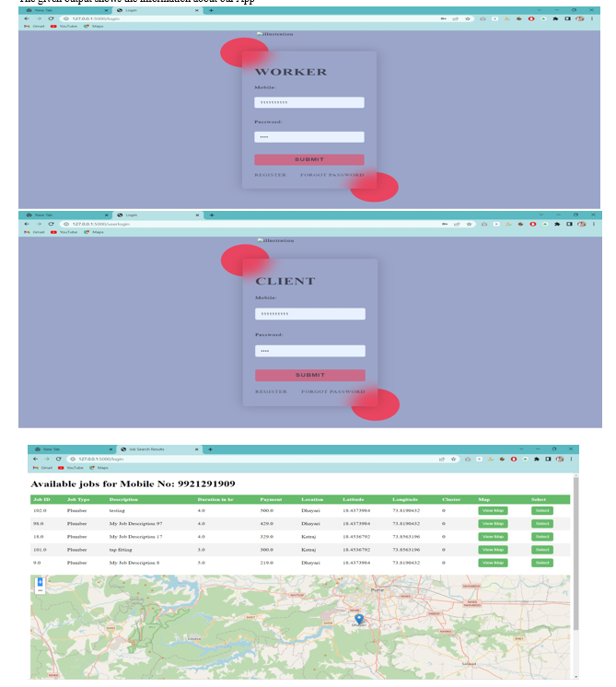Image resolution: width=616 pixels, height=687 pixels.
Task: Click split-view icon in Job Search browser toolbar
Action: coord(548,460)
